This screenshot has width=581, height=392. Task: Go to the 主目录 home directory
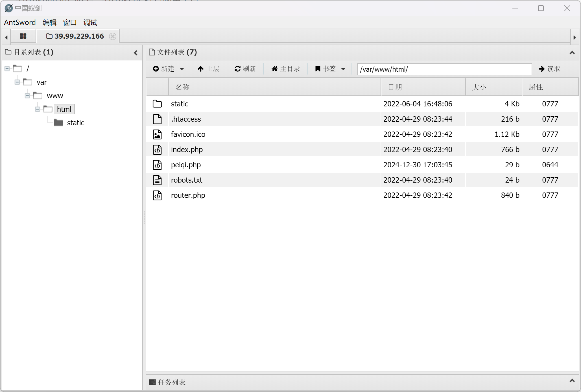pyautogui.click(x=286, y=69)
